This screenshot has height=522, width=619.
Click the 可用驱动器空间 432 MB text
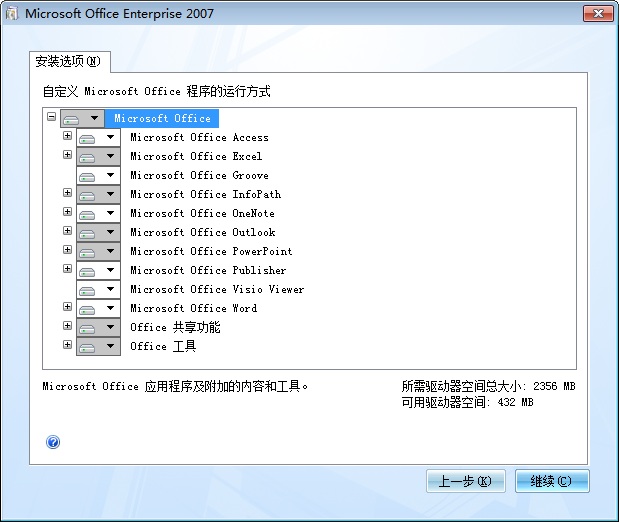click(x=467, y=402)
